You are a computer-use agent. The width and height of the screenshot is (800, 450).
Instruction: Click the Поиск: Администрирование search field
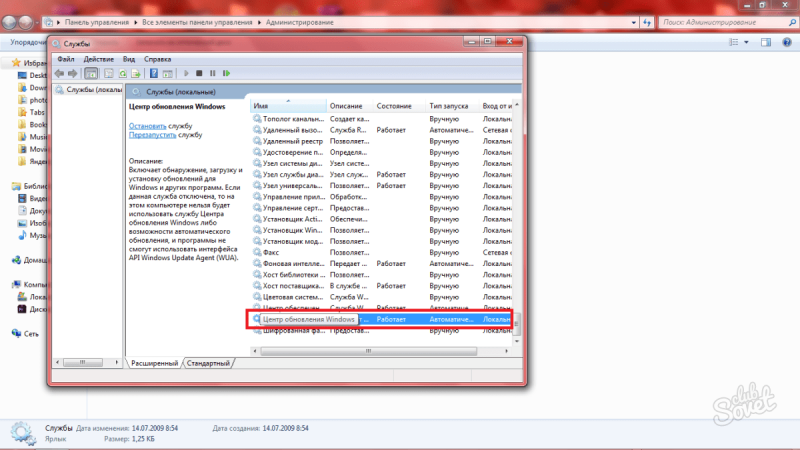tap(727, 22)
